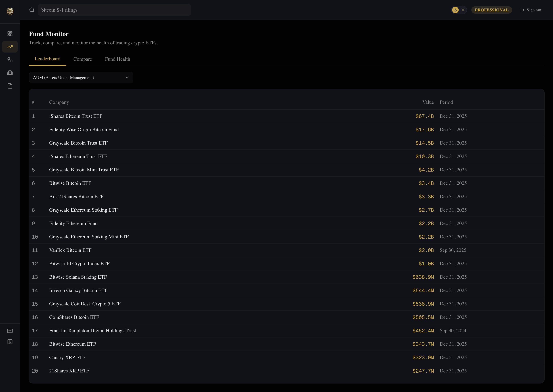Viewport: 553px width, 392px height.
Task: Click the Sep 30, 2024 period
Action: [453, 330]
